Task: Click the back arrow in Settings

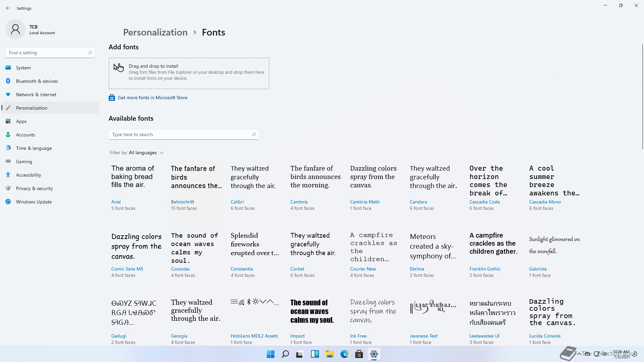Action: tap(8, 8)
